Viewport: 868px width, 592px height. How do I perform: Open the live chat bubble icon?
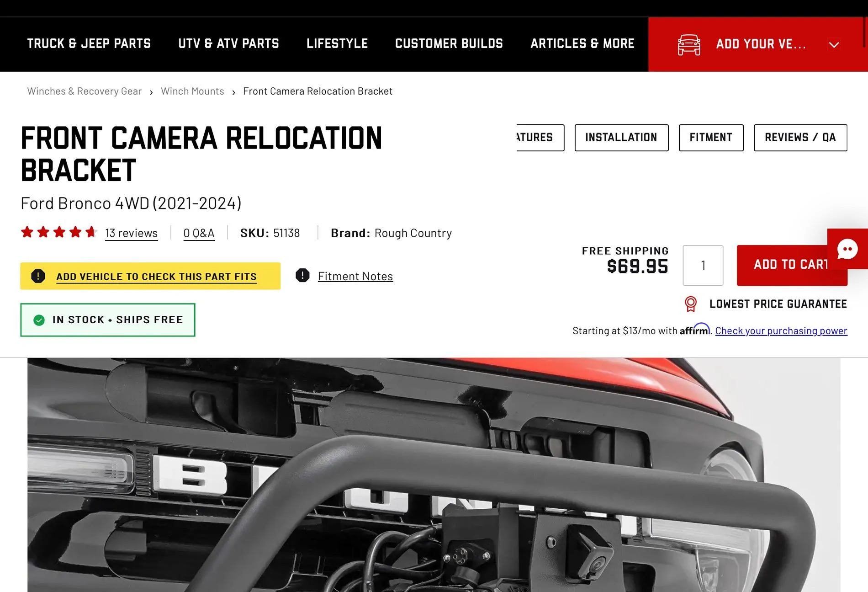847,249
